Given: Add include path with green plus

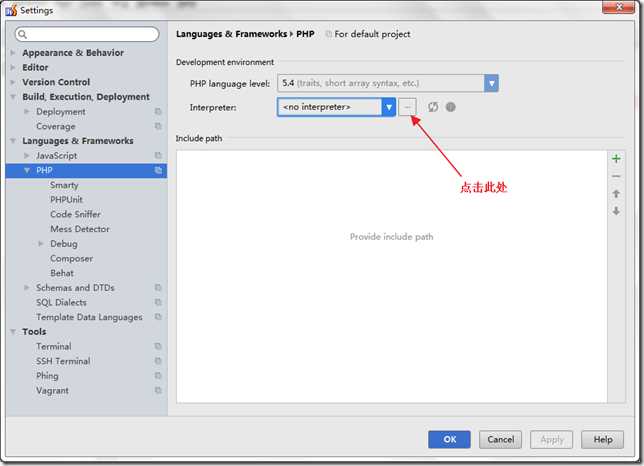Looking at the screenshot, I should [x=616, y=158].
